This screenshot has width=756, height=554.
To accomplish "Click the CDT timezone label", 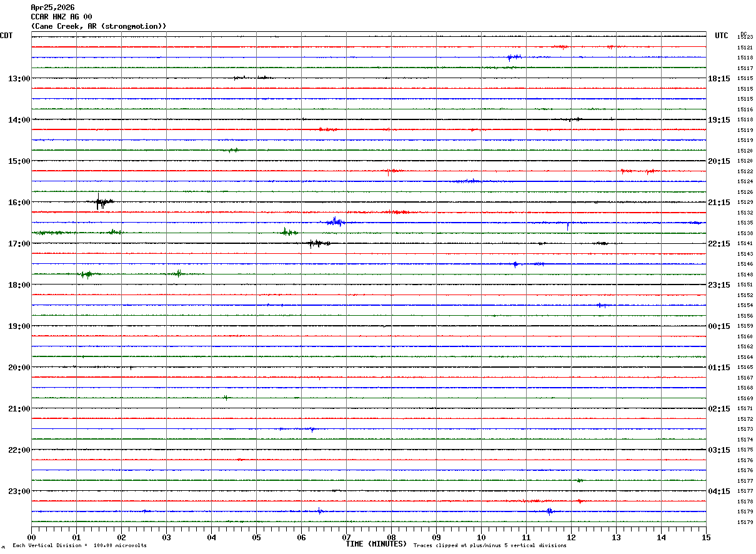I will pos(6,36).
